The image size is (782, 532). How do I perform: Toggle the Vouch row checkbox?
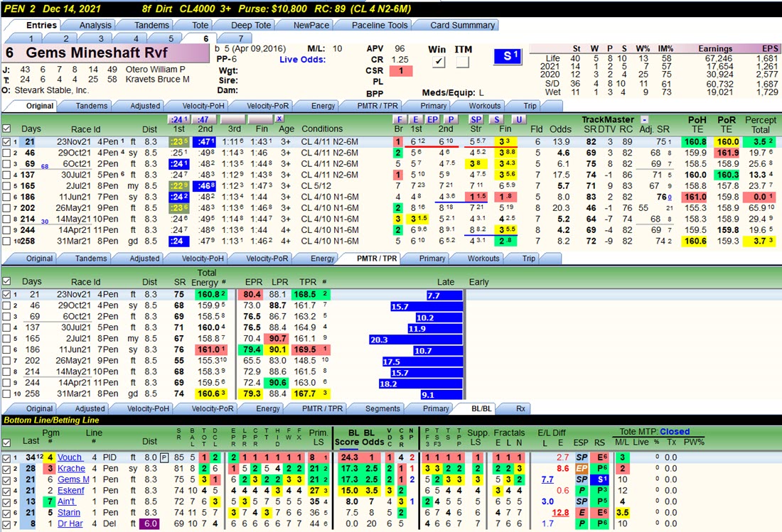[x=6, y=458]
